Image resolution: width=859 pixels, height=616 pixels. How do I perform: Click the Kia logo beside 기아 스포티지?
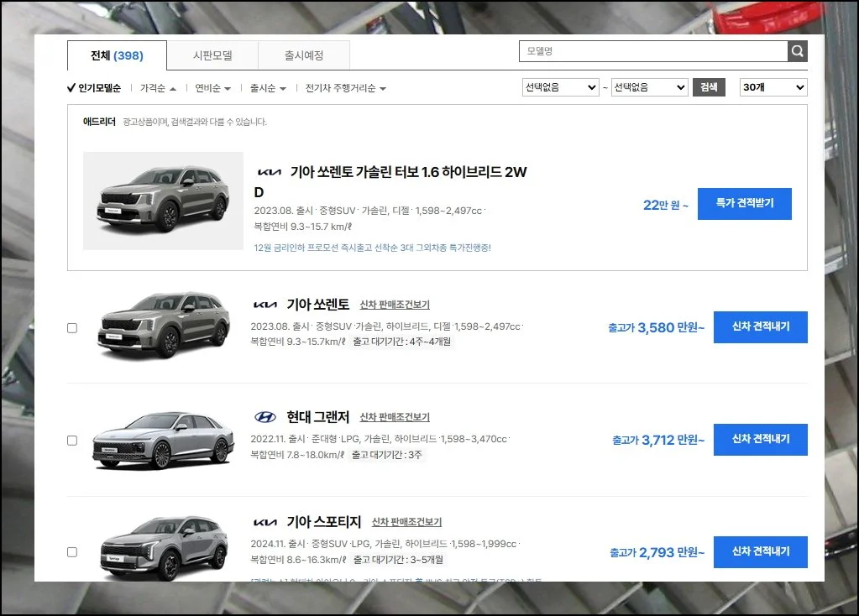coord(265,522)
